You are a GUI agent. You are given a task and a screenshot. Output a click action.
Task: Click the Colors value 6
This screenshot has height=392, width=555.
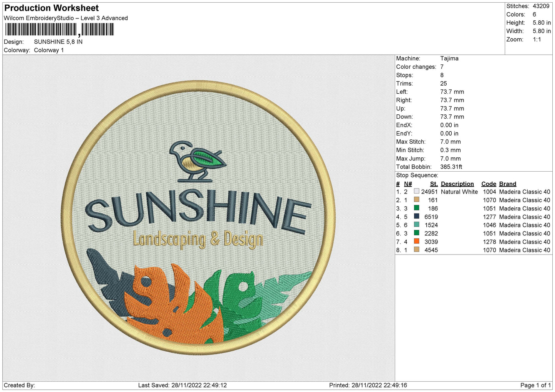534,15
